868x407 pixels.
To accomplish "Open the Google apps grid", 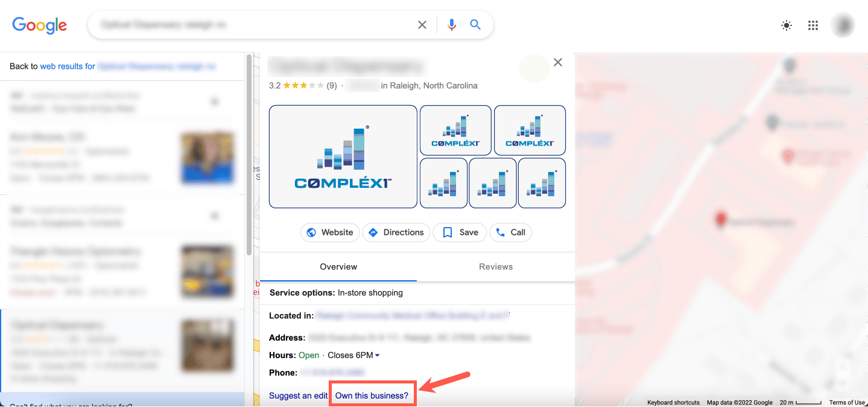I will point(813,25).
